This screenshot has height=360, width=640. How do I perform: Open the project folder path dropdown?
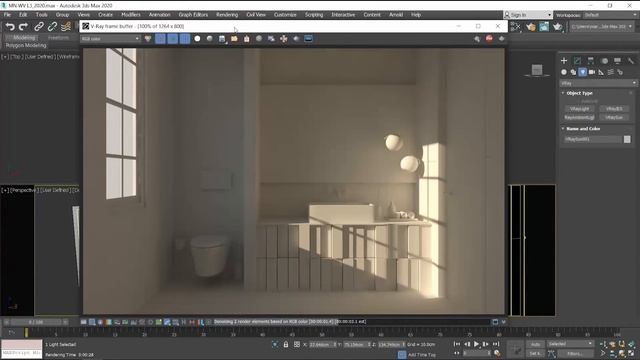[x=602, y=27]
